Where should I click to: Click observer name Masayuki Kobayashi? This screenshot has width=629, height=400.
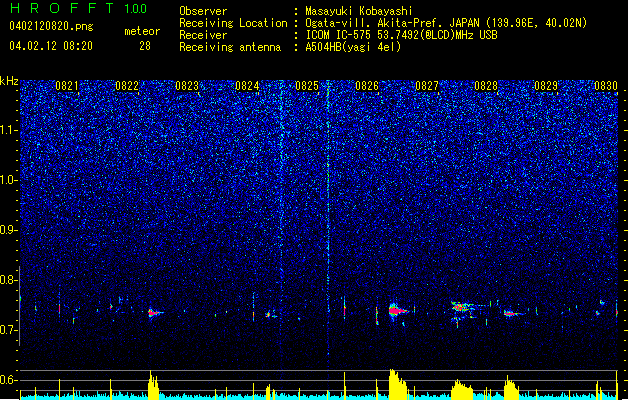[359, 11]
